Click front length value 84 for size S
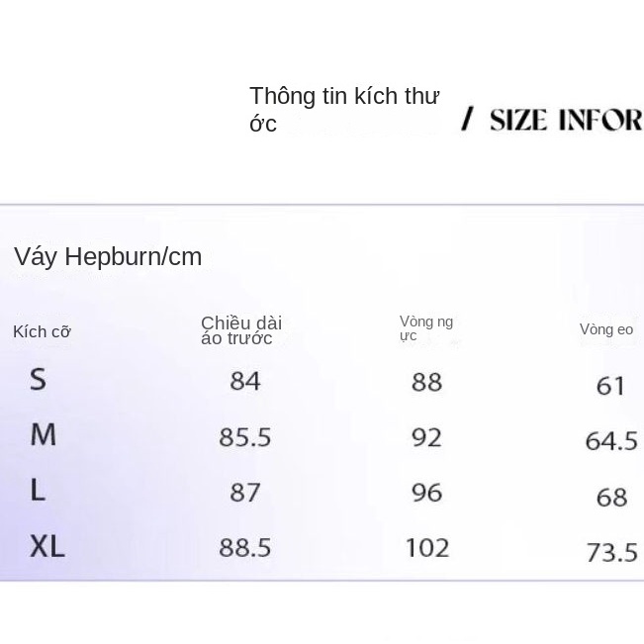This screenshot has height=644, width=644. [244, 382]
